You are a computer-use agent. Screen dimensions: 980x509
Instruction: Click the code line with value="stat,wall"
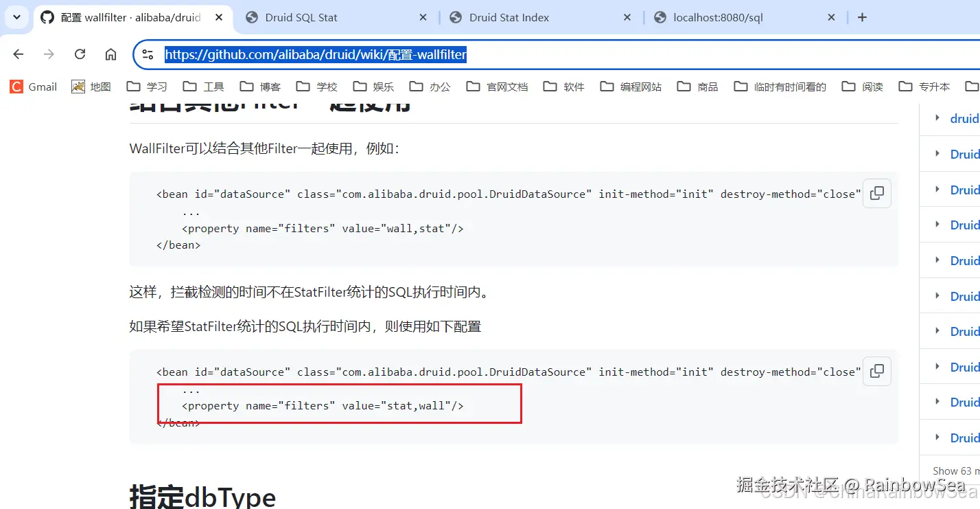(x=323, y=405)
